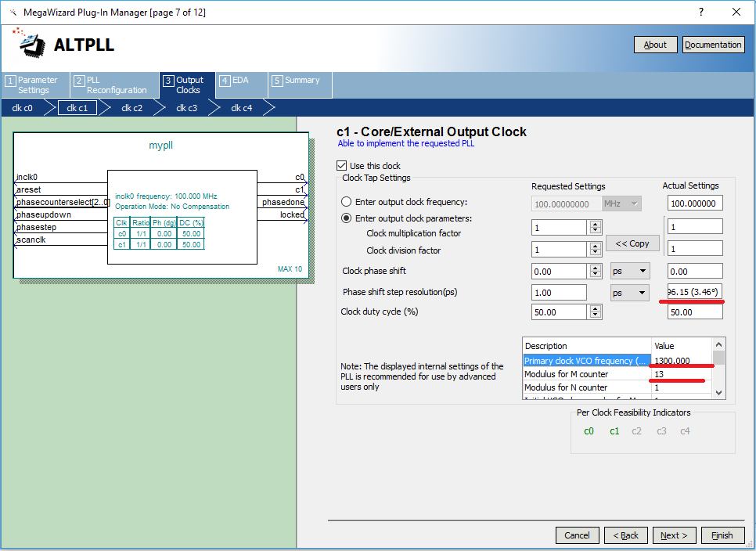Open the clock phase shift ps unit dropdown

(630, 272)
